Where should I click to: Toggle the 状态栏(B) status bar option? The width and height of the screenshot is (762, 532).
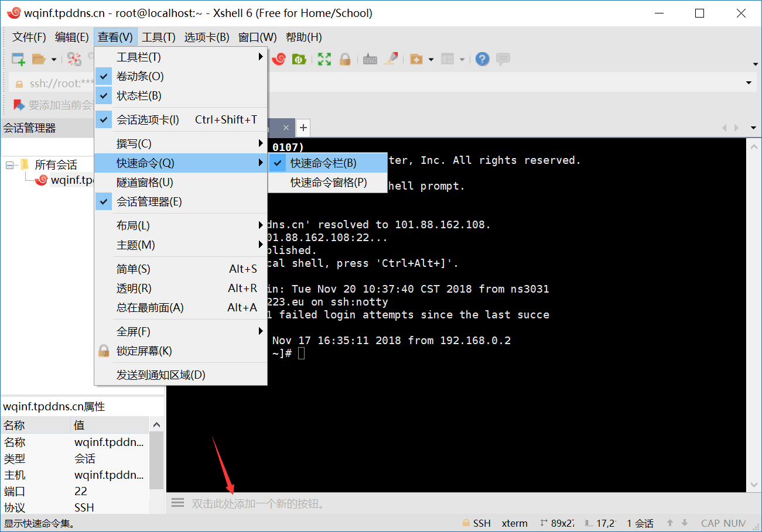coord(139,95)
